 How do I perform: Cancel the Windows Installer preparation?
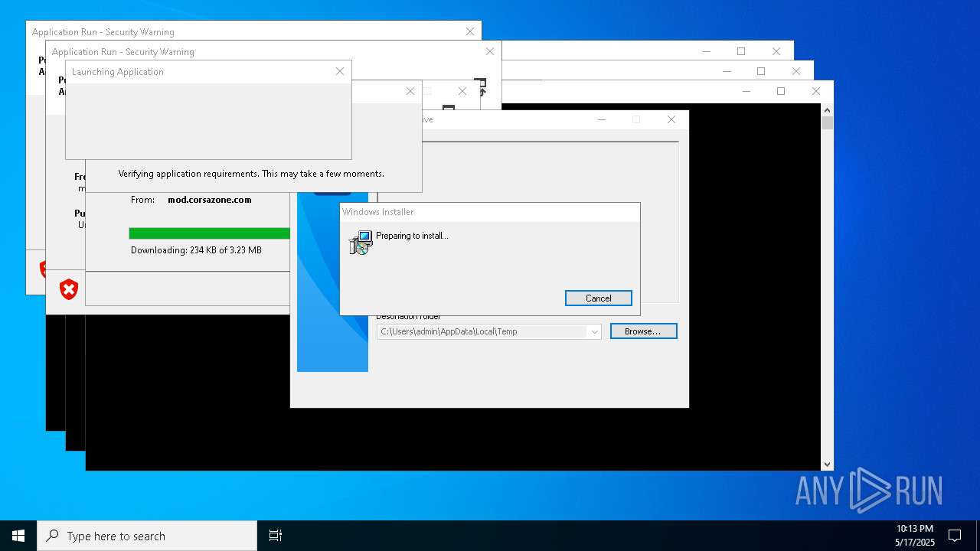[x=598, y=298]
